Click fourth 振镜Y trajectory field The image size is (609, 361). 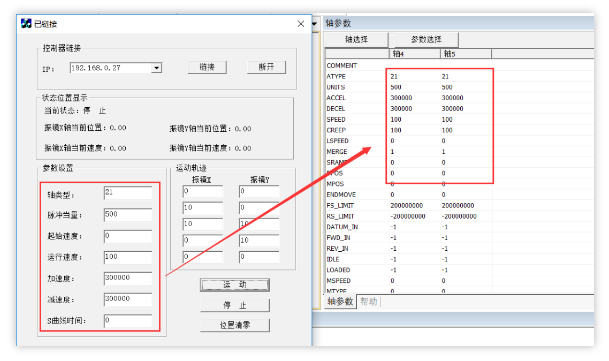[259, 241]
